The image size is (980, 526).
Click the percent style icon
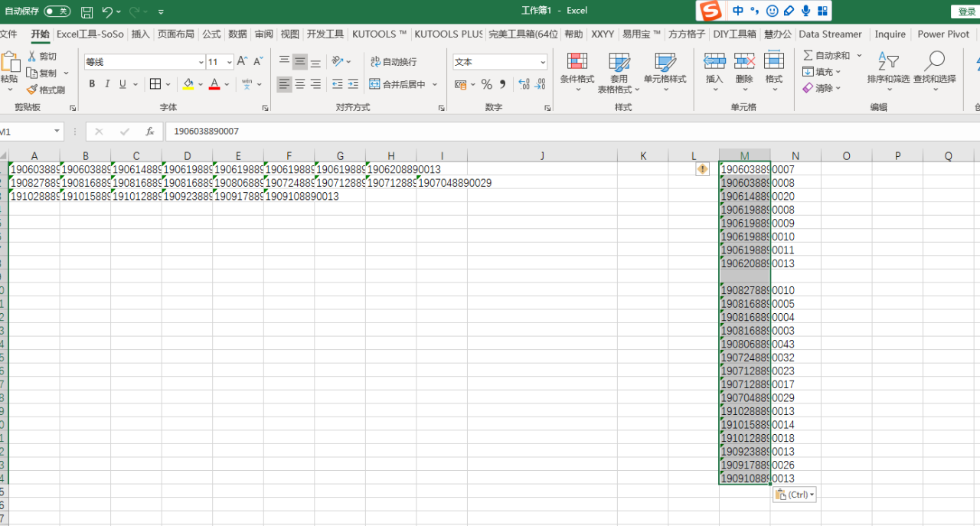(486, 84)
